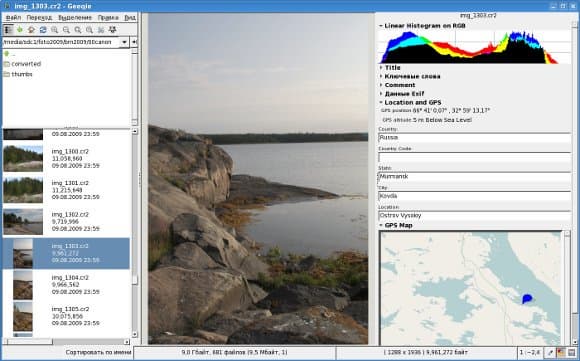Click the zoom out magnifier icon
This screenshot has width=580, height=361.
point(66,30)
